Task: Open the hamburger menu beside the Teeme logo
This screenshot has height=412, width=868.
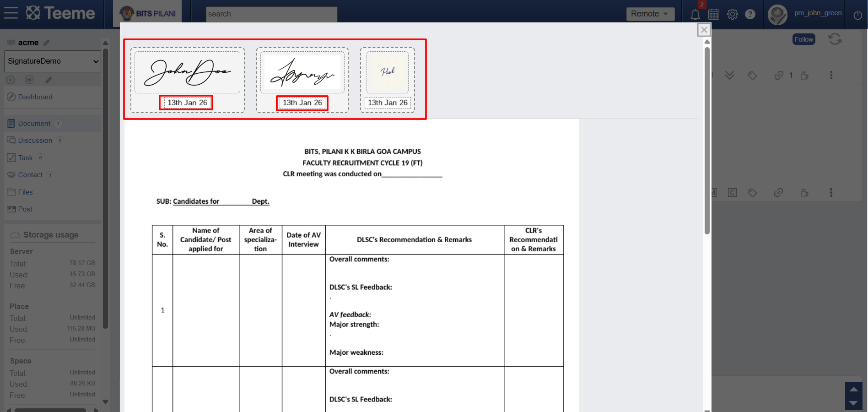Action: coord(11,13)
